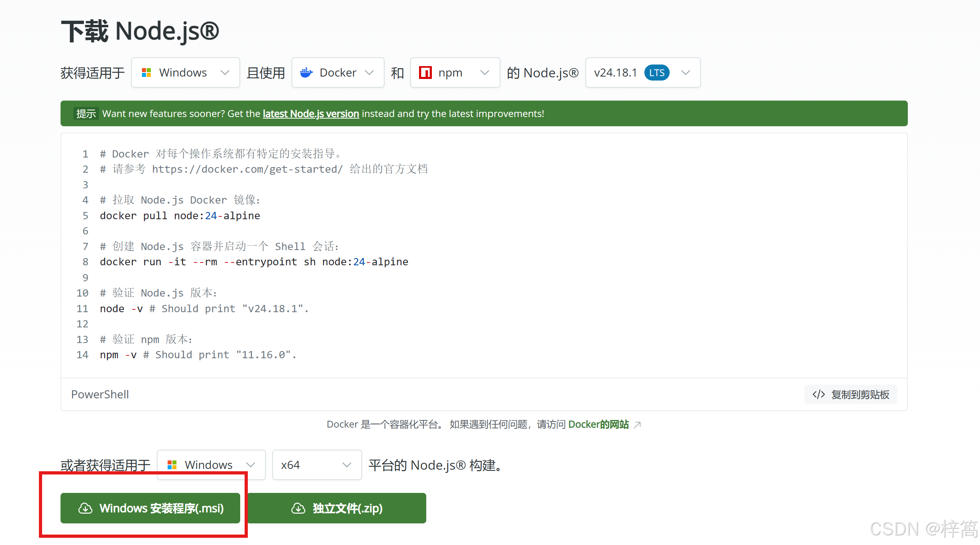Image resolution: width=980 pixels, height=545 pixels.
Task: Open the v24.18.1 LTS version dropdown
Action: coord(643,73)
